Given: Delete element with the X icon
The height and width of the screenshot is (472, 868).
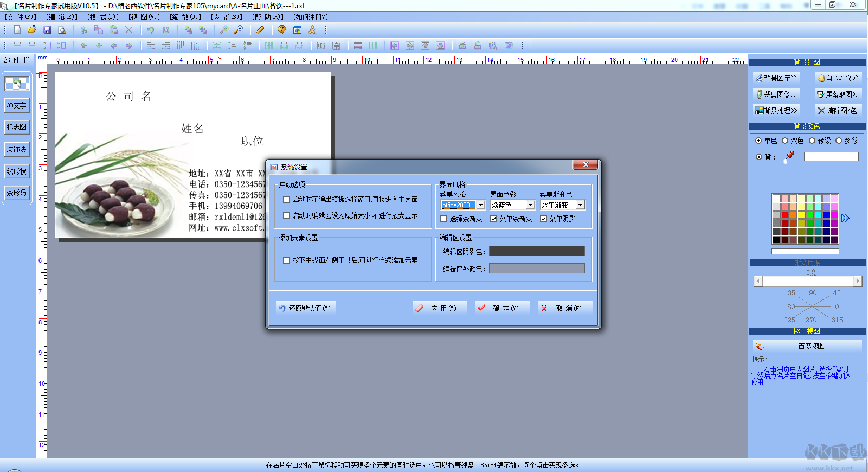Looking at the screenshot, I should tap(129, 30).
